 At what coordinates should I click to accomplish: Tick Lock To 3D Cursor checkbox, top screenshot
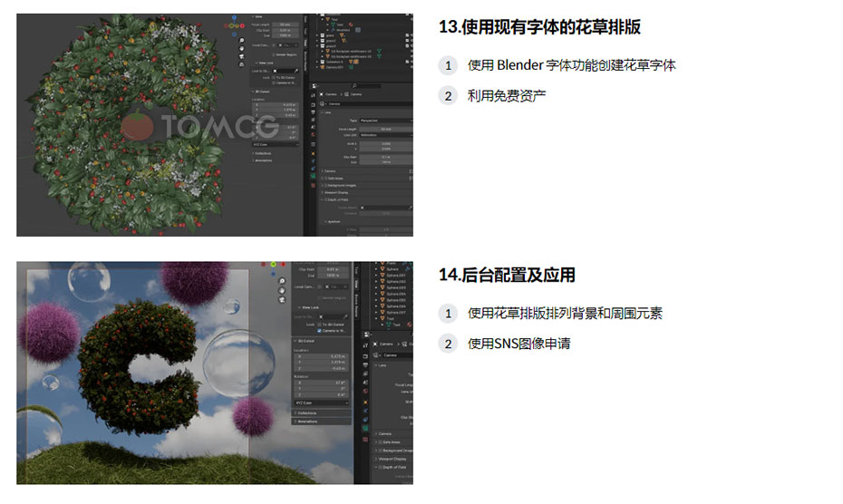tap(274, 77)
